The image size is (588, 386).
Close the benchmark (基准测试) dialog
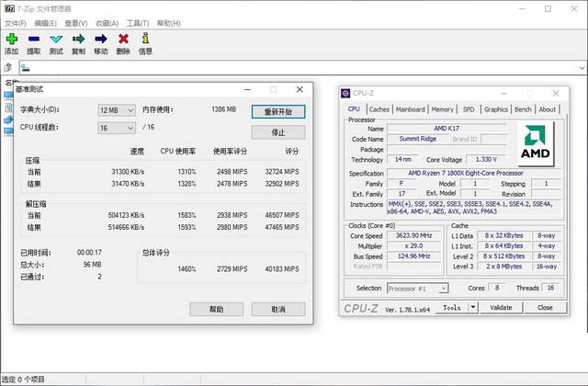pyautogui.click(x=300, y=89)
